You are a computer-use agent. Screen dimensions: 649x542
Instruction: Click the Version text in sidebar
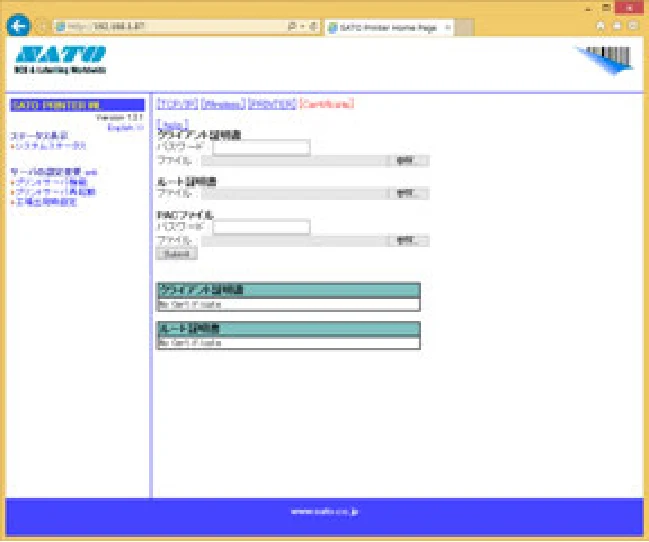click(119, 118)
